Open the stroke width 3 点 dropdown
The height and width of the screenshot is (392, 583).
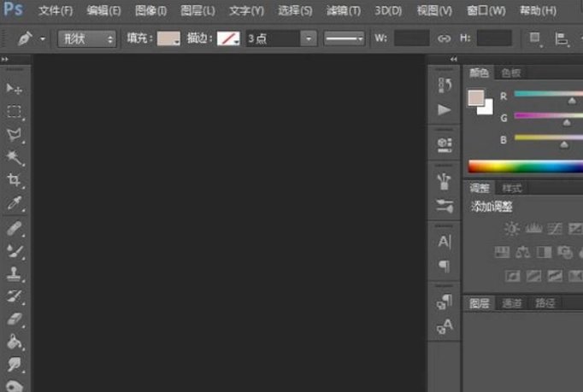tap(308, 39)
